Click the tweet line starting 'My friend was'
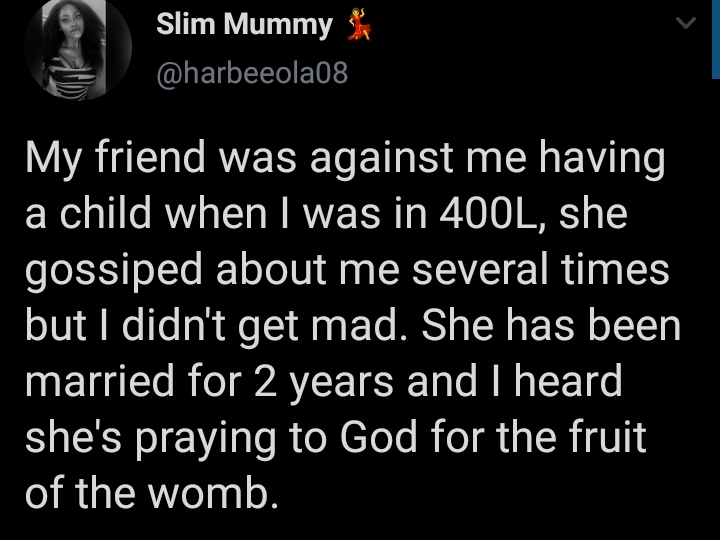Screen dimensions: 720x540 click(344, 160)
